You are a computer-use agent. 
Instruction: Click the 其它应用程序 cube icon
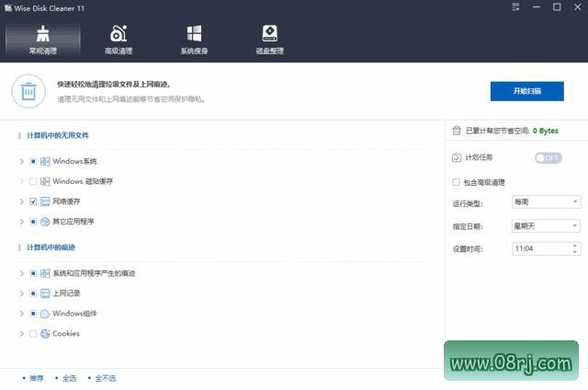(45, 222)
